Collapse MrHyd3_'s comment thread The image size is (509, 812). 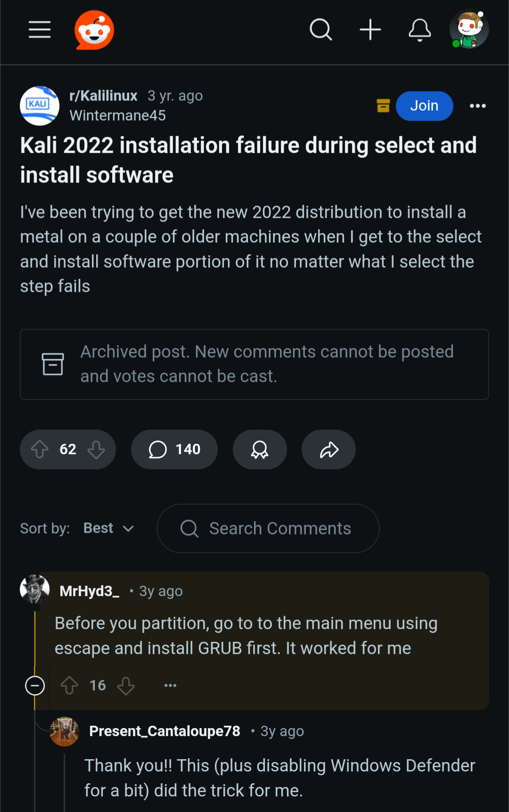click(35, 685)
